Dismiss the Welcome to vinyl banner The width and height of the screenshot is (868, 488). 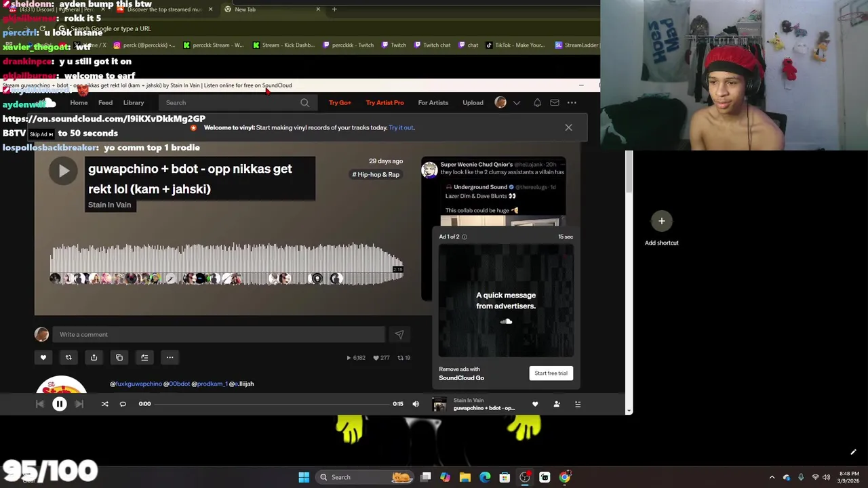(568, 127)
